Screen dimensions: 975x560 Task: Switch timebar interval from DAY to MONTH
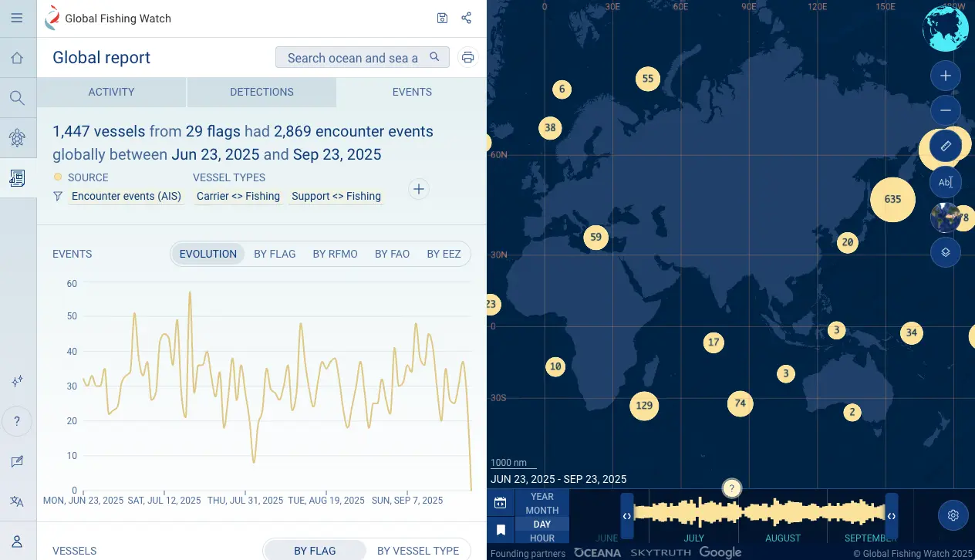541,511
